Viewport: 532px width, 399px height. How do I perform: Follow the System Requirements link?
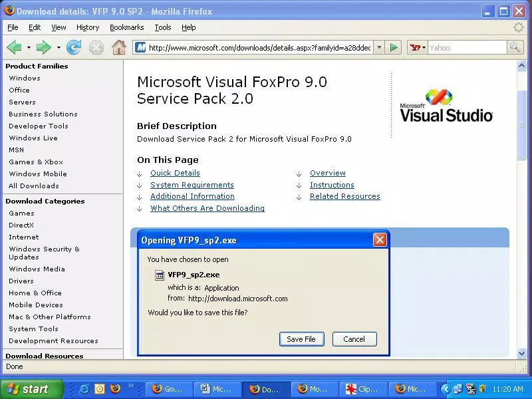click(192, 185)
